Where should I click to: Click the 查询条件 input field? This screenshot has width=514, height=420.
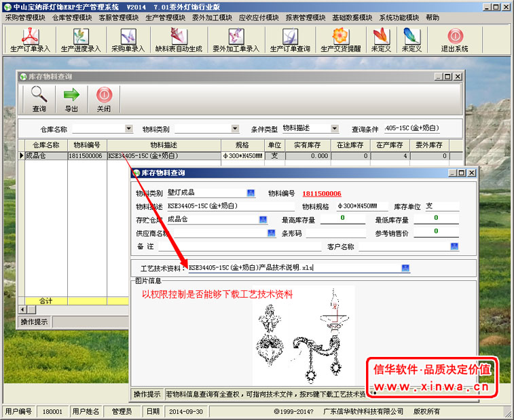coord(420,128)
